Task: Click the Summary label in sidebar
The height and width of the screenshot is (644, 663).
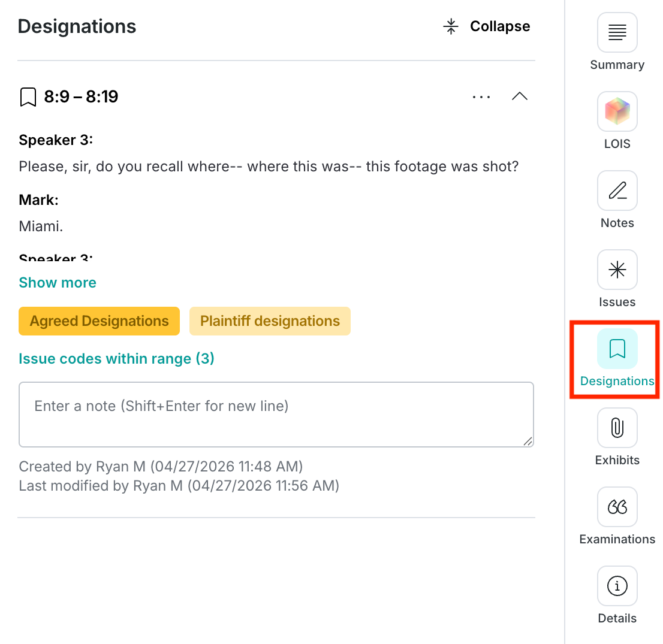Action: [x=617, y=65]
